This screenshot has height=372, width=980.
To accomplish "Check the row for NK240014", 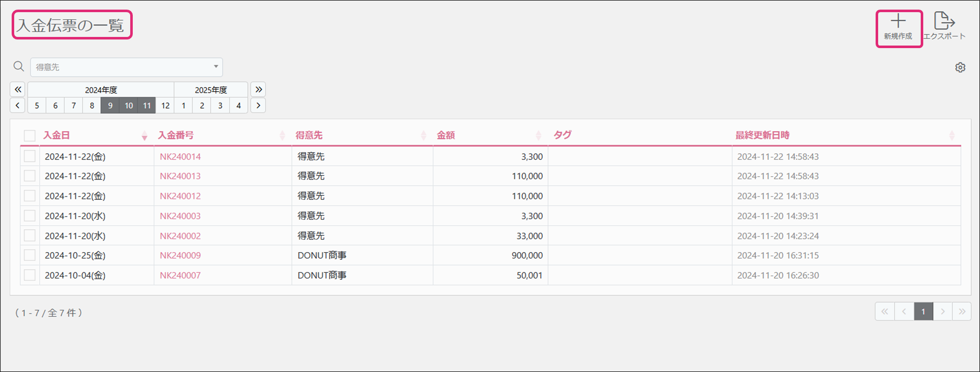I will coord(30,156).
